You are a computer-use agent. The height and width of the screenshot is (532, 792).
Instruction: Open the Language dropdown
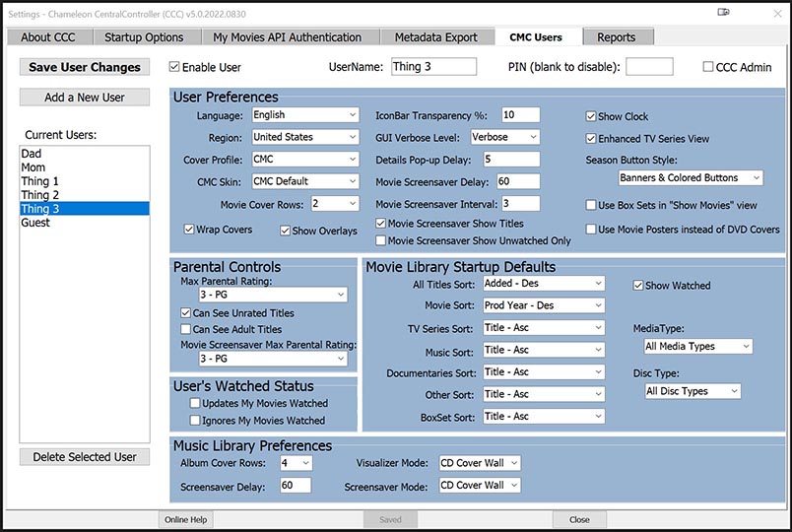[304, 115]
